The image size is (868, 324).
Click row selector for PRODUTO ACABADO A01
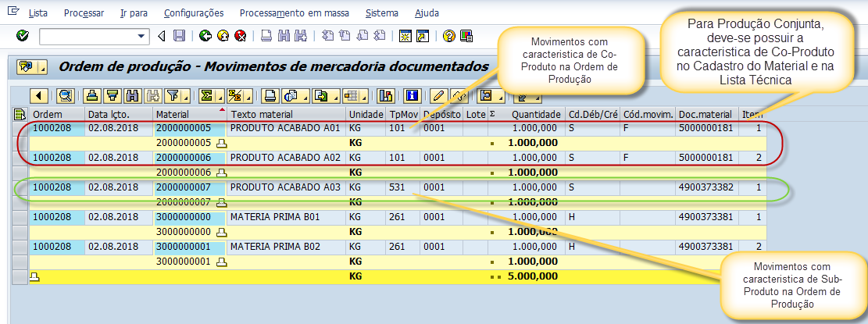(x=20, y=126)
